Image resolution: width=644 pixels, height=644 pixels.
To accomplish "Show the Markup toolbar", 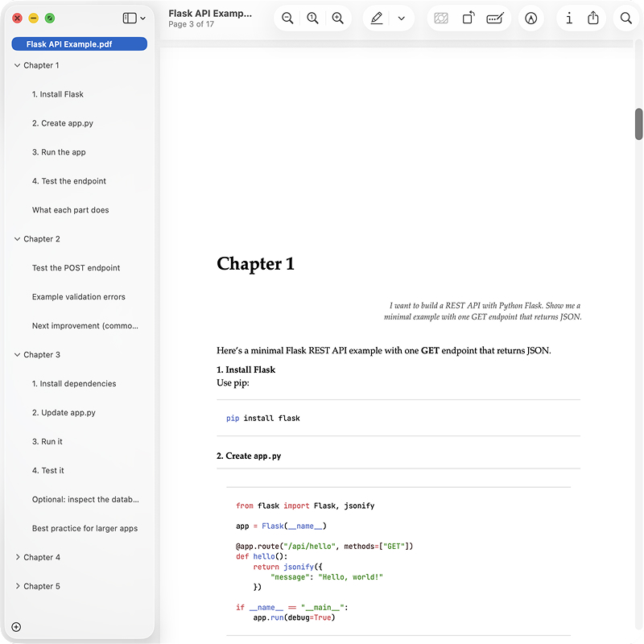I will pyautogui.click(x=531, y=18).
